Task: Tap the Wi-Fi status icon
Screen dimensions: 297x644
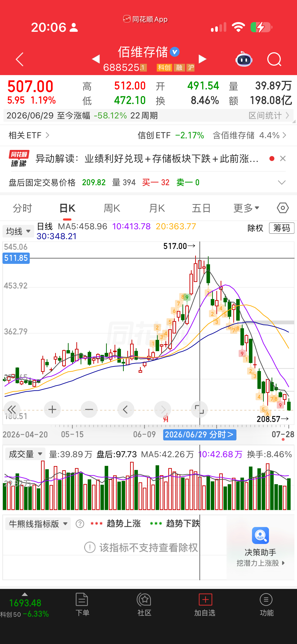Action: [238, 27]
